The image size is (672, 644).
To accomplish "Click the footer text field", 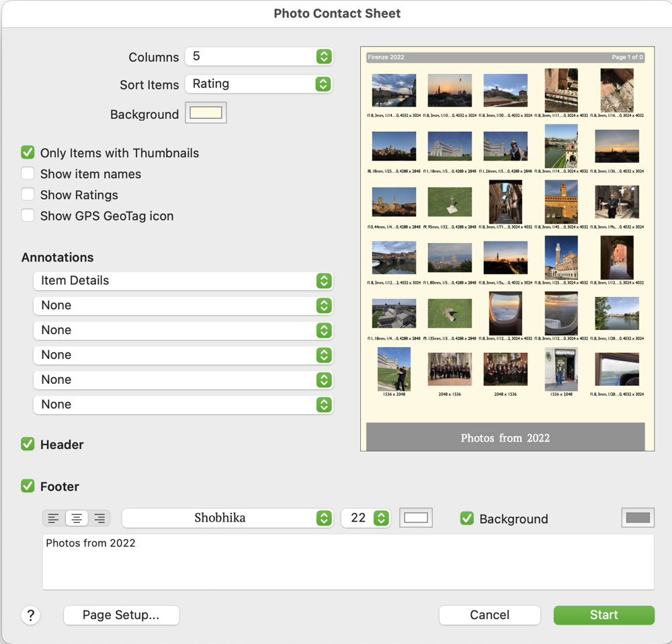I will pyautogui.click(x=348, y=562).
